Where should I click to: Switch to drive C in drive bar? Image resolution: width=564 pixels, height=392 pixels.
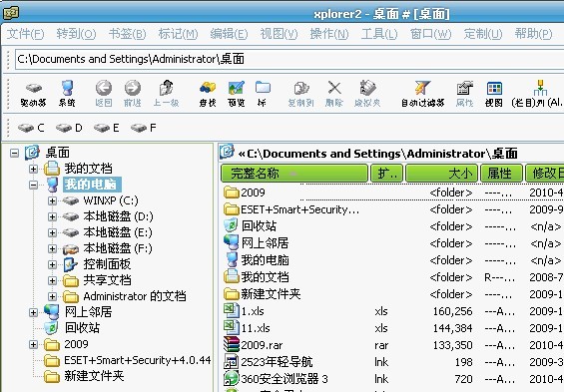(x=31, y=128)
